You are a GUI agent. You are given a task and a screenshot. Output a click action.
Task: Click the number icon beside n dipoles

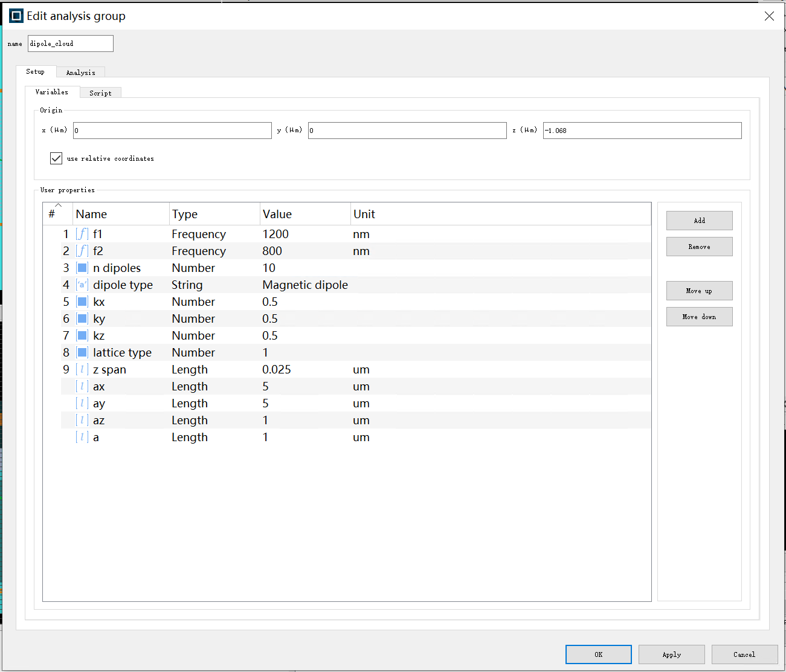click(x=82, y=268)
